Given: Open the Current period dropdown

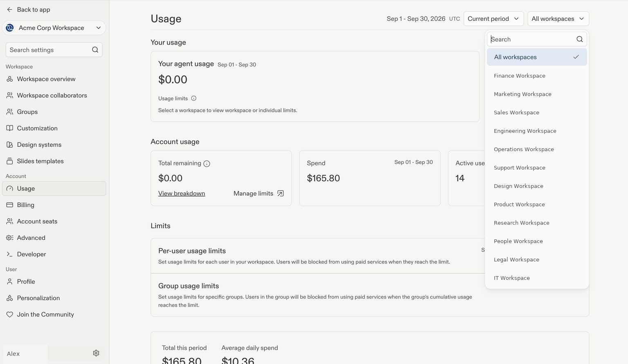Looking at the screenshot, I should [x=493, y=19].
